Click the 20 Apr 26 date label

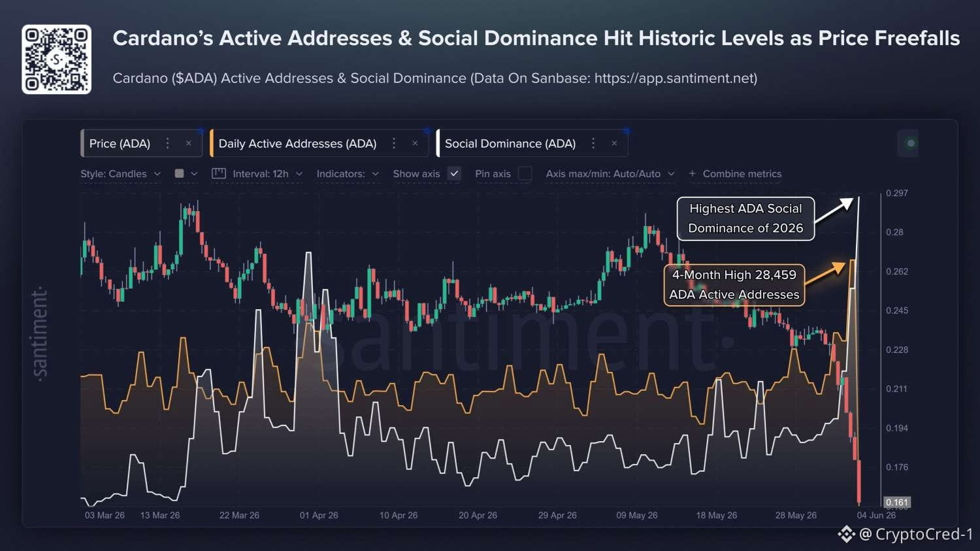point(478,515)
